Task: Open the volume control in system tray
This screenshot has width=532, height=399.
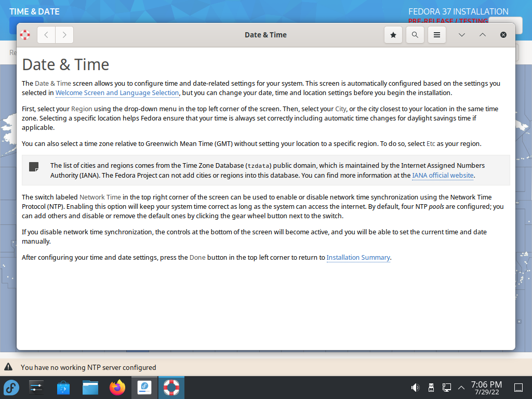Action: coord(415,388)
